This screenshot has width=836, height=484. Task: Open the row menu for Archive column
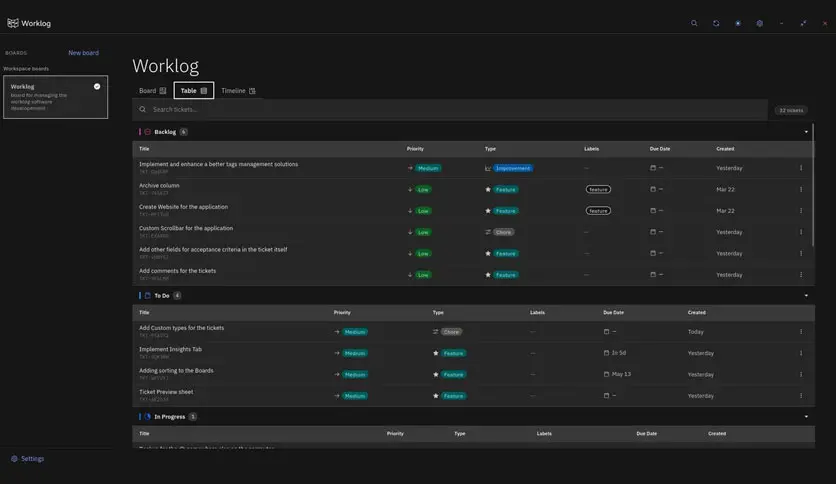801,189
